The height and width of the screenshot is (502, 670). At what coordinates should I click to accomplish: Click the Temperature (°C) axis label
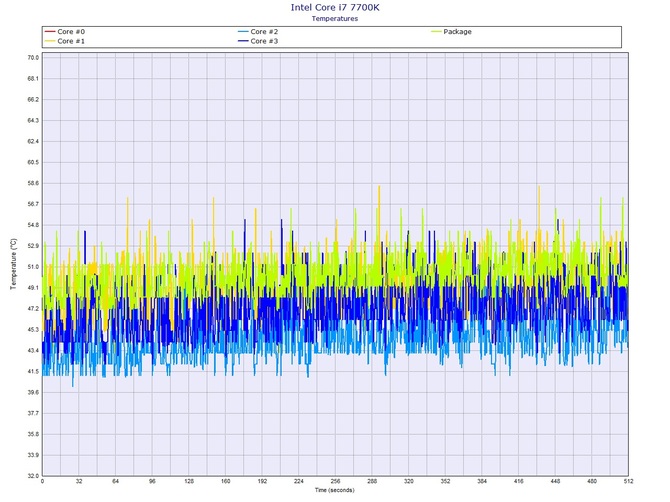coord(13,264)
